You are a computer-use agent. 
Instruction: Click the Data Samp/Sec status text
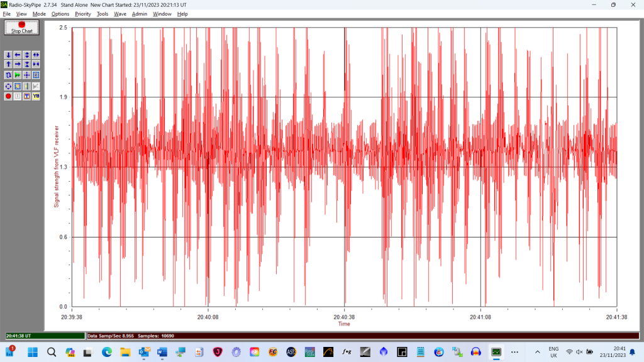[111, 336]
